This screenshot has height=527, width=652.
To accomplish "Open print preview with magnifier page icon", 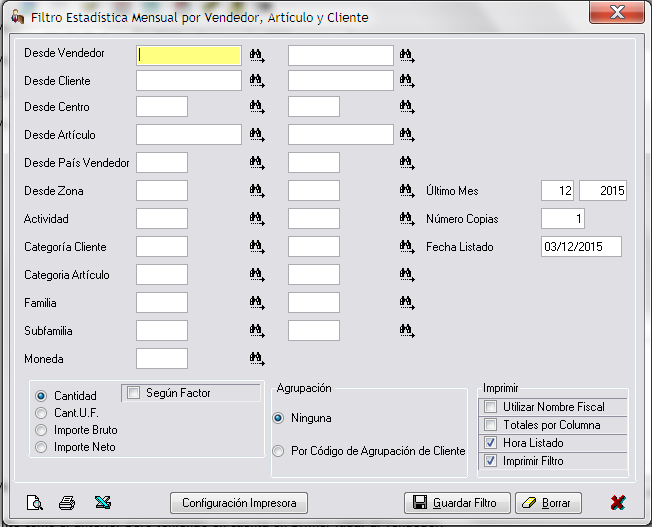I will pos(35,502).
